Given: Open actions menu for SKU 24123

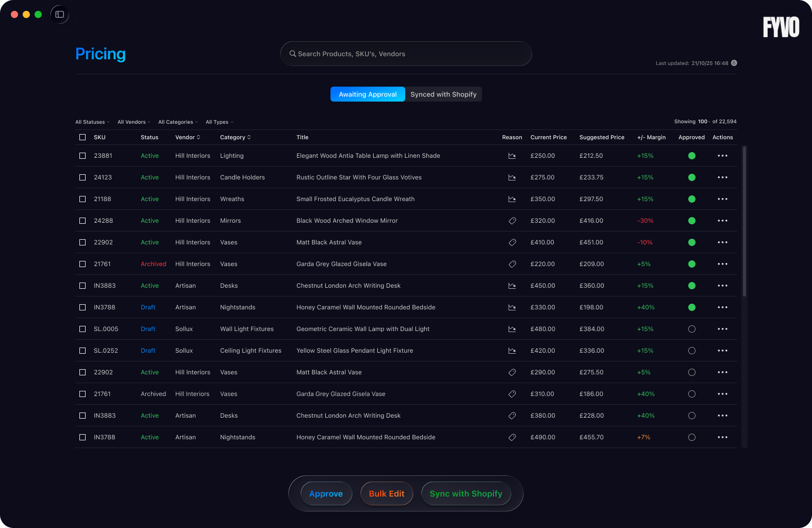Looking at the screenshot, I should 722,177.
